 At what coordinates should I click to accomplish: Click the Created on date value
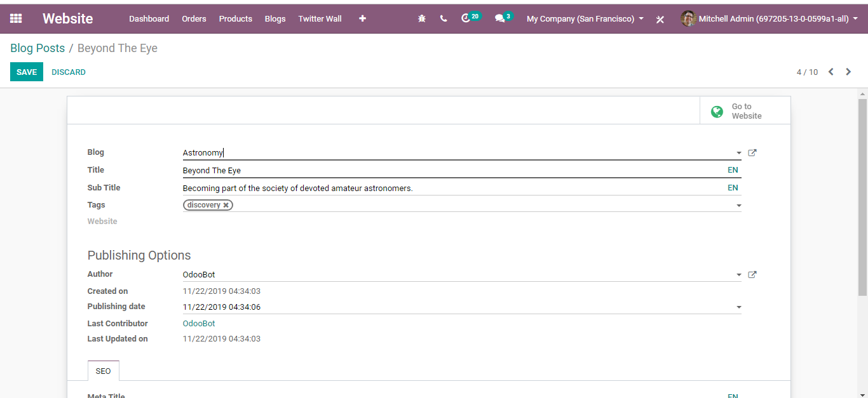click(x=222, y=291)
